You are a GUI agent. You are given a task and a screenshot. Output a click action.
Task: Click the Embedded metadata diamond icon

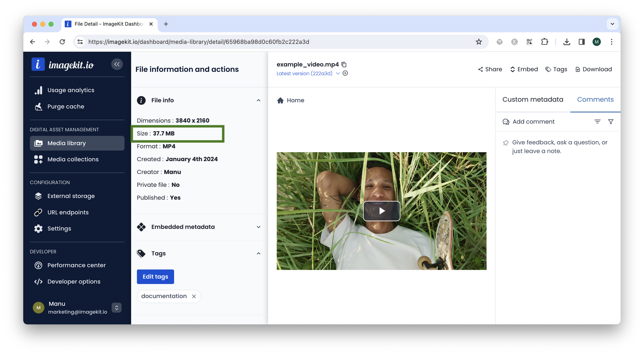(141, 227)
